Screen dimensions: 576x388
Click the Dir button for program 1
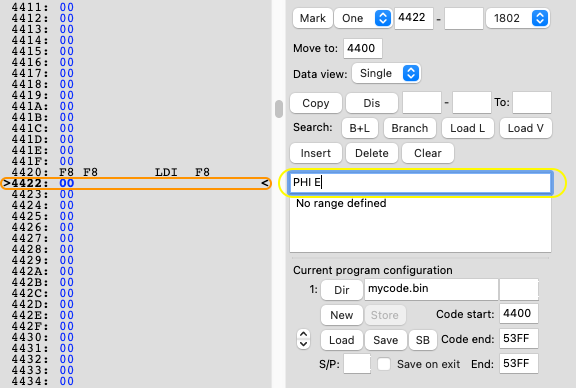(x=342, y=290)
